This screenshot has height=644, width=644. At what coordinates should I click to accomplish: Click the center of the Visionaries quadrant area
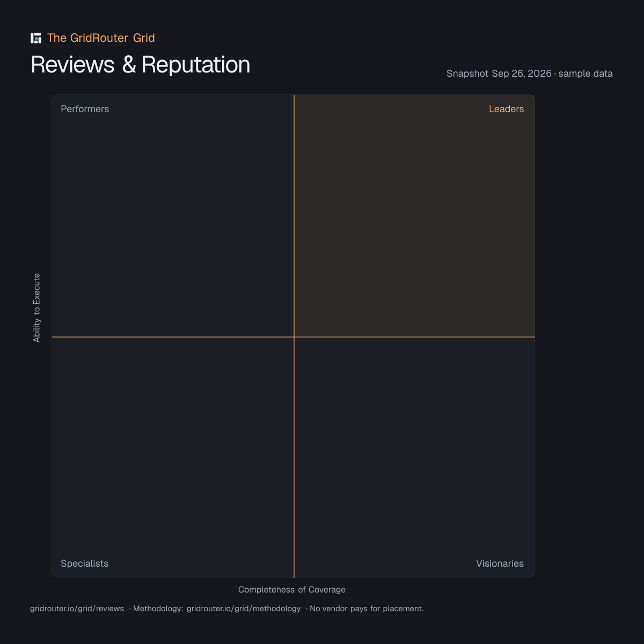coord(414,457)
